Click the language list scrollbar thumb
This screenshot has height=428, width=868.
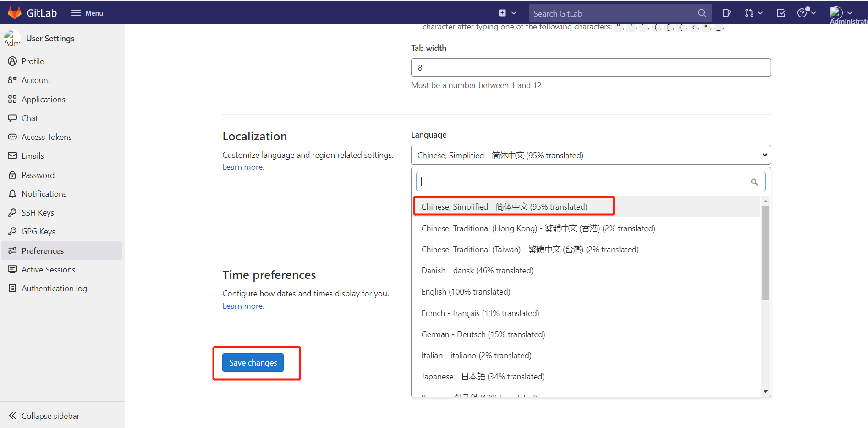click(x=765, y=253)
